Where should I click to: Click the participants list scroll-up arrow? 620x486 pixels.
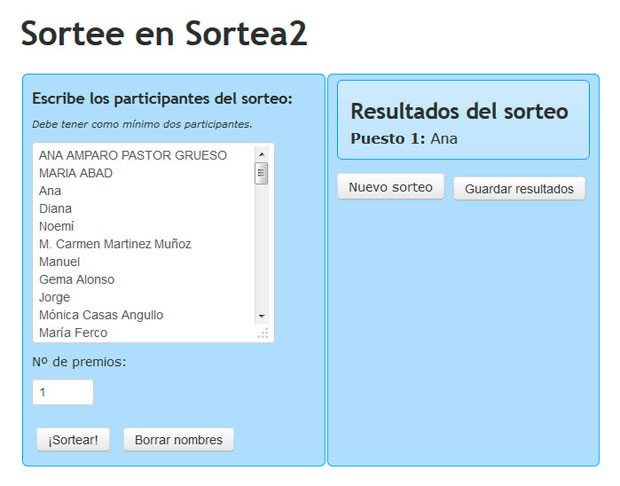261,154
